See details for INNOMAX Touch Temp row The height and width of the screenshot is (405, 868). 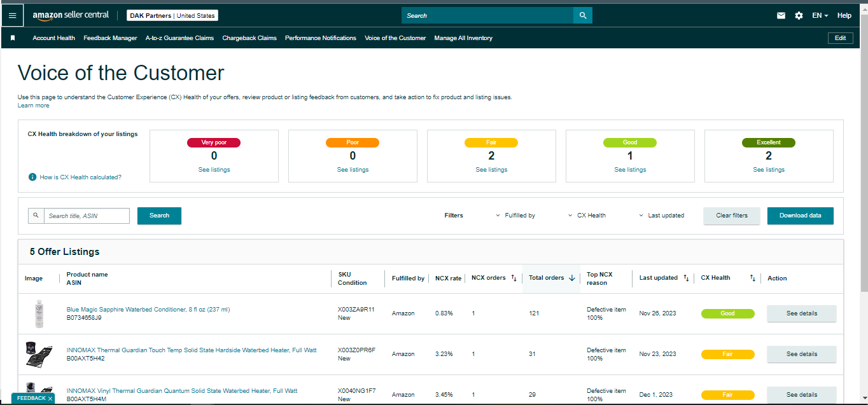tap(802, 354)
